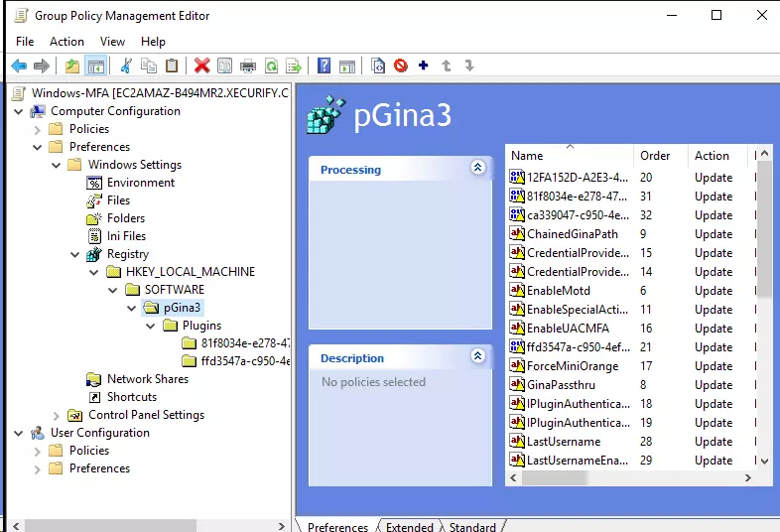Click the Forward arrow toolbar icon
780x532 pixels.
[x=42, y=66]
